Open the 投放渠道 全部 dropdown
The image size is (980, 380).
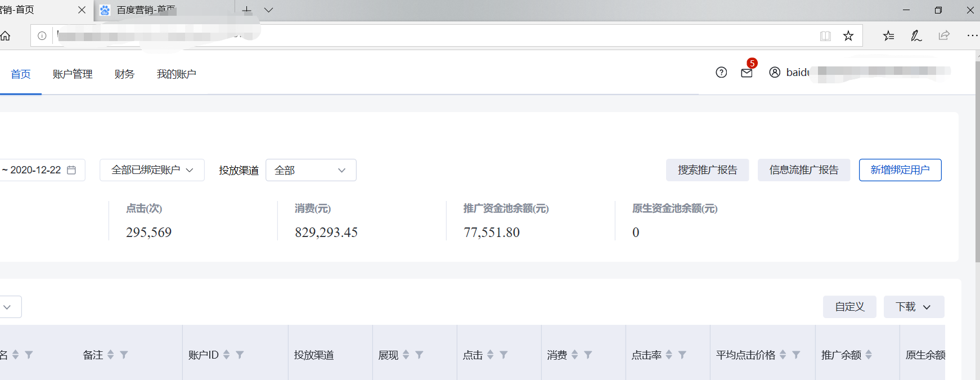click(x=311, y=170)
